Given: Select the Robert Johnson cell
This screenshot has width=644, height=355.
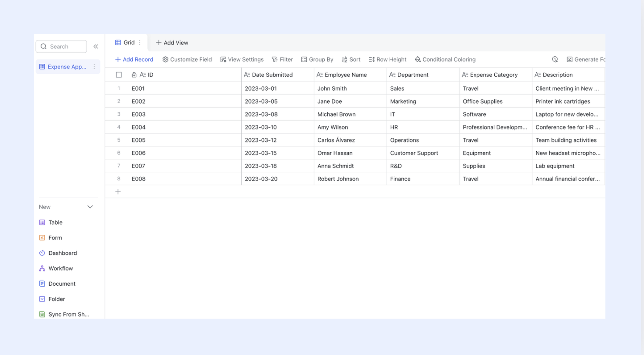Looking at the screenshot, I should coord(350,179).
